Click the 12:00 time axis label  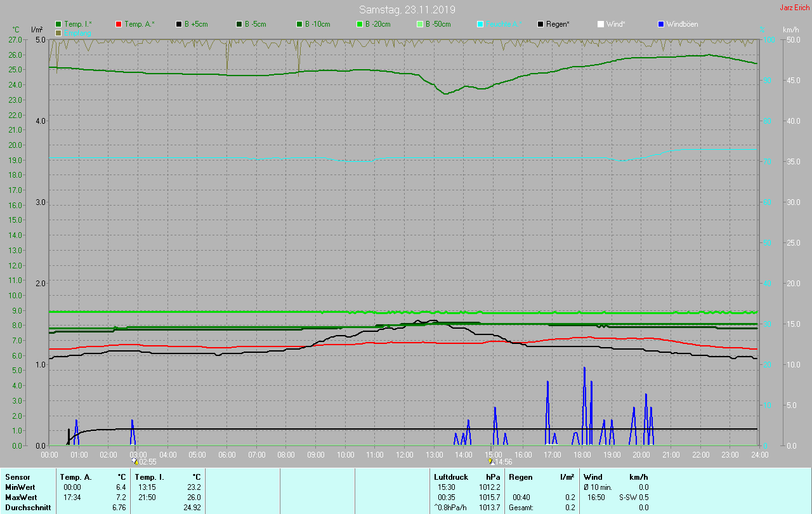point(405,455)
